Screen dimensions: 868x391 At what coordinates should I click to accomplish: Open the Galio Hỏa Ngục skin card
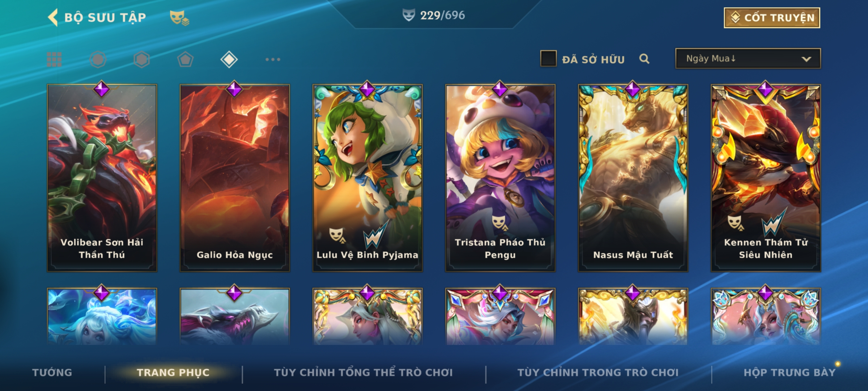(235, 178)
